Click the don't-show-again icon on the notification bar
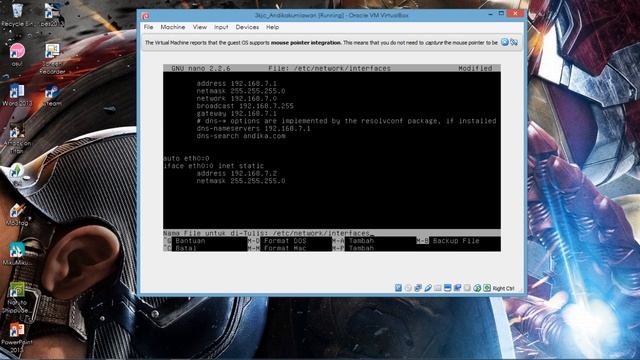This screenshot has width=640, height=360. point(514,42)
